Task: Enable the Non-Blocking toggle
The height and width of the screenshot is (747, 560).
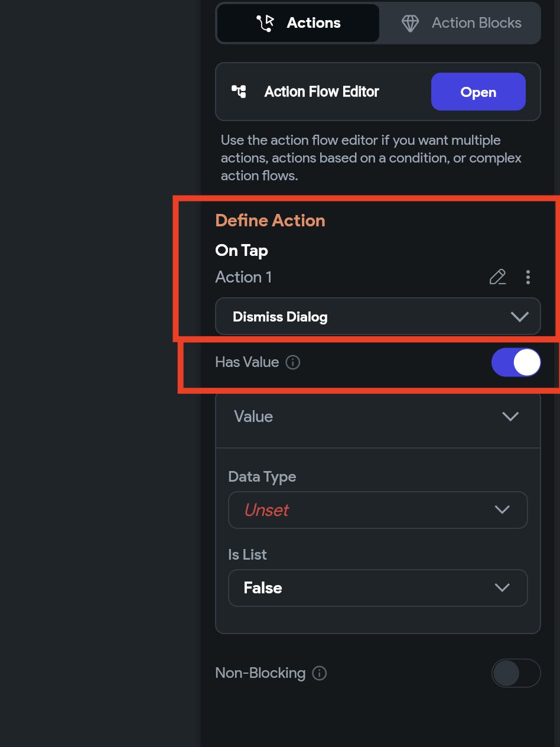Action: click(516, 673)
